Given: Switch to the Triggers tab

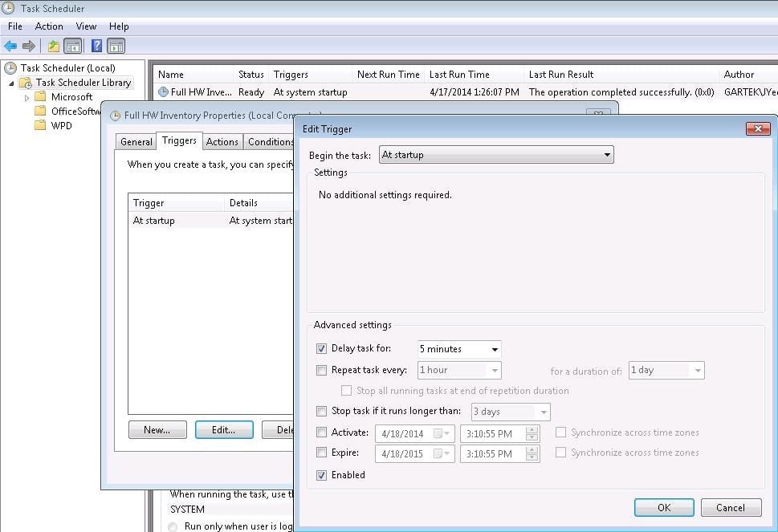Looking at the screenshot, I should point(179,140).
